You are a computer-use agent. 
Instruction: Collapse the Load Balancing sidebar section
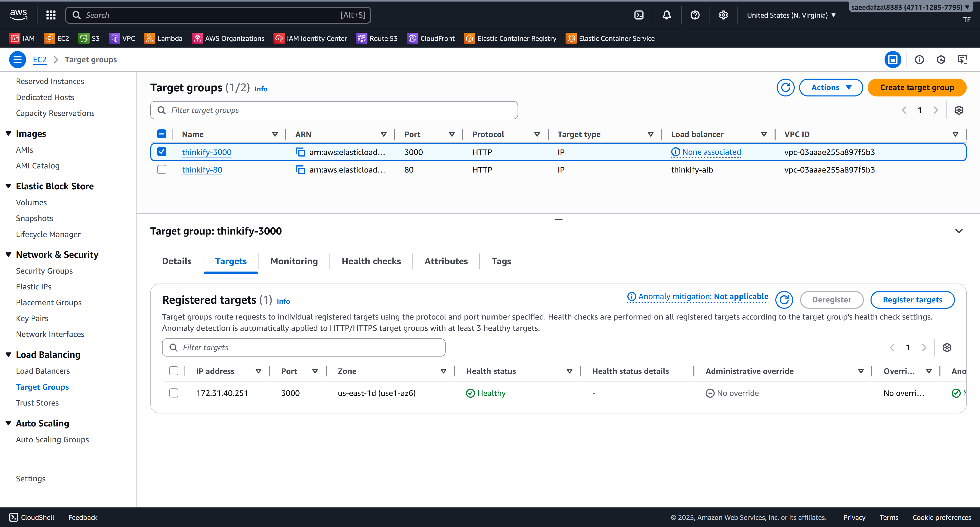(x=8, y=355)
